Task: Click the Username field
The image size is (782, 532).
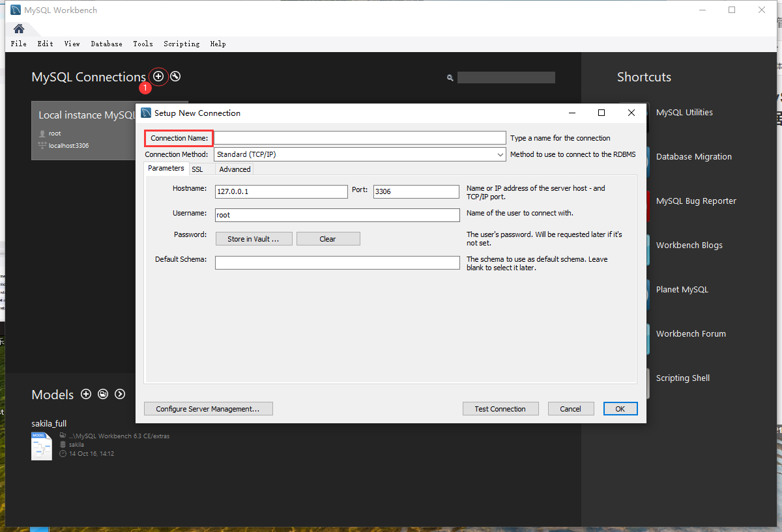Action: click(x=338, y=215)
